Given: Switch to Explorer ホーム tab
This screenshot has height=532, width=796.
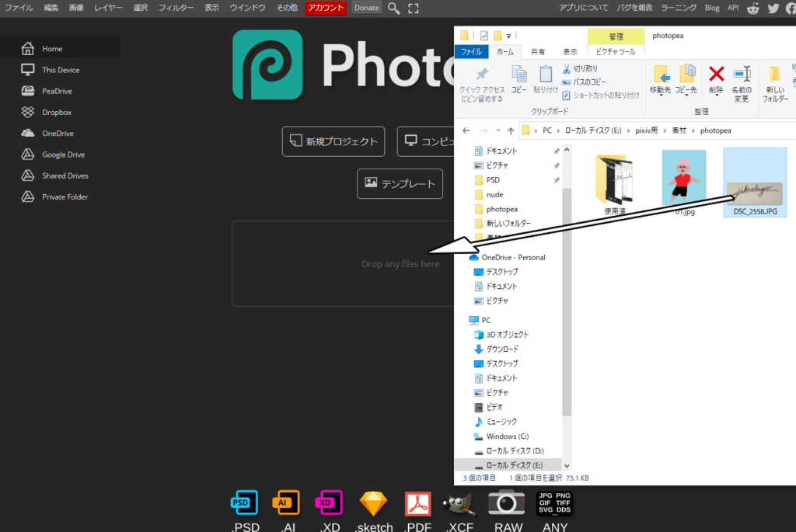Looking at the screenshot, I should point(504,52).
